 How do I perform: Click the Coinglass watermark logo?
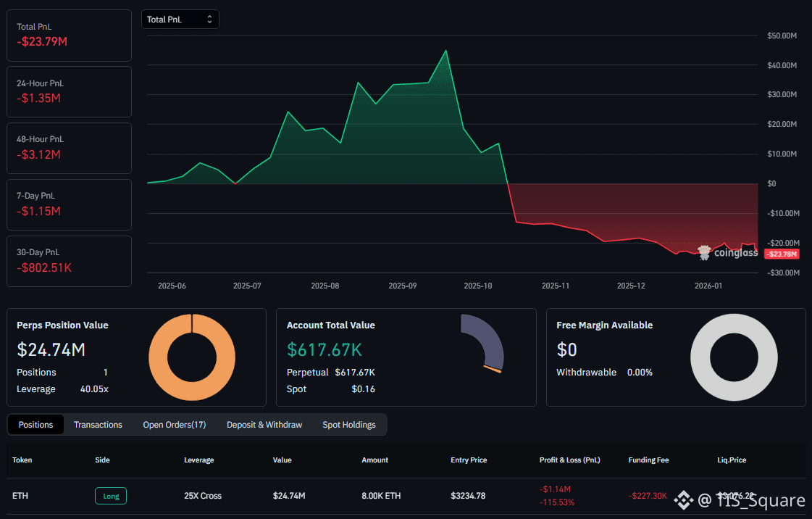click(728, 252)
